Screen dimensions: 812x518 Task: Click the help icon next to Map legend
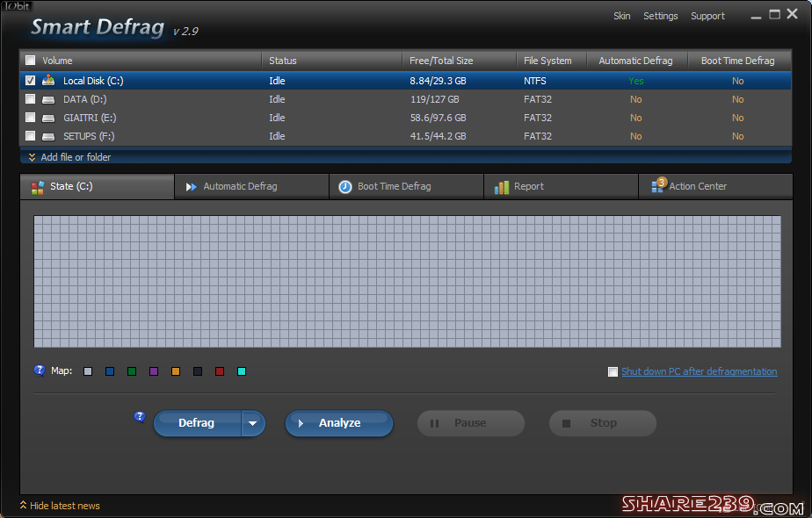click(40, 371)
